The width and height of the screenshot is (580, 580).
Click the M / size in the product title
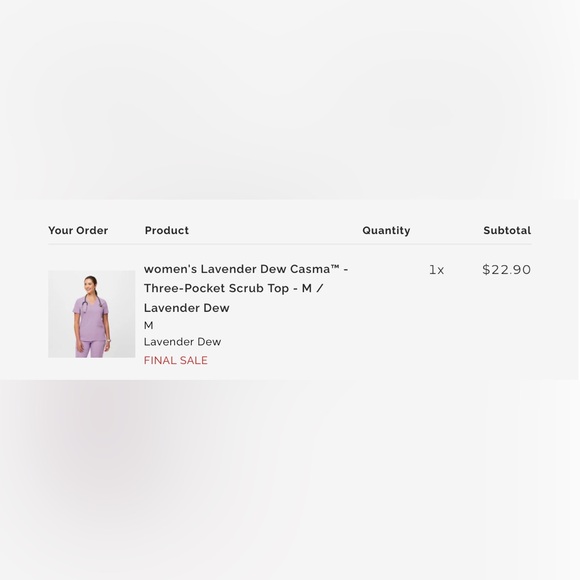coord(313,288)
